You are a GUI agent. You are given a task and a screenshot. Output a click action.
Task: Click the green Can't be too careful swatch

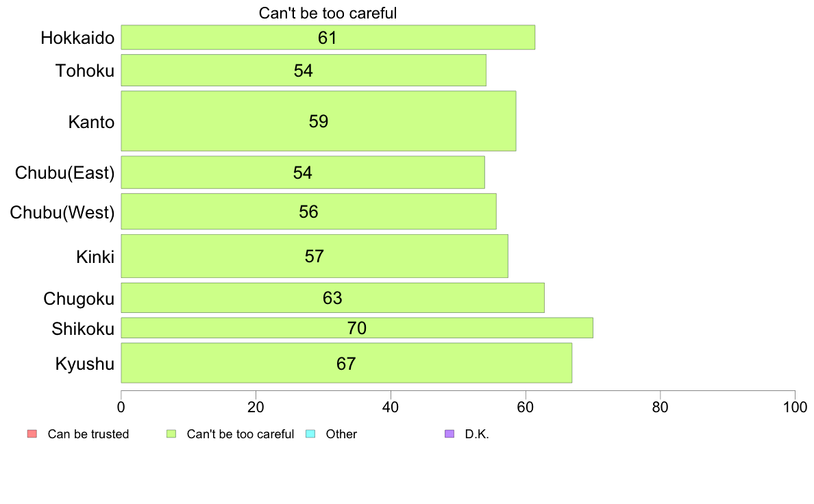pos(171,434)
